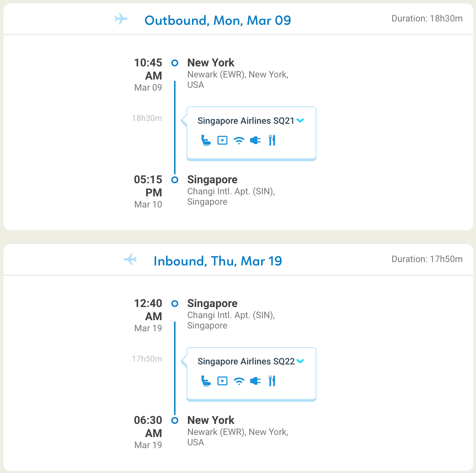Click the entertainment icon on flight SQ22

tap(222, 381)
